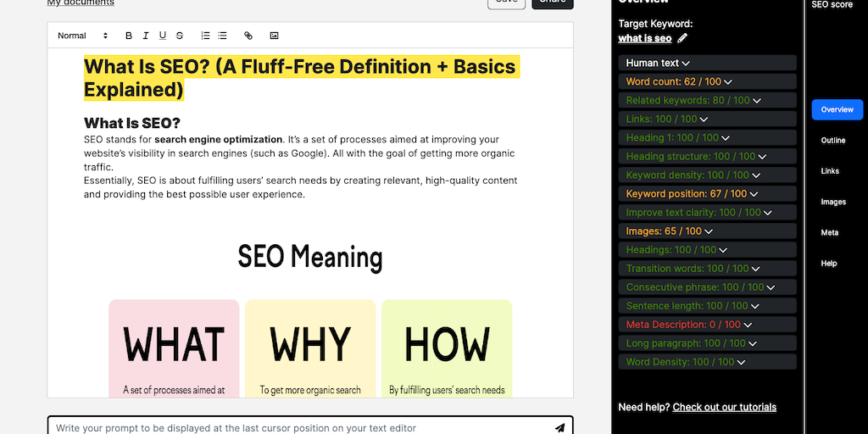This screenshot has width=868, height=434.
Task: Toggle bold formatting in editor toolbar
Action: tap(129, 36)
